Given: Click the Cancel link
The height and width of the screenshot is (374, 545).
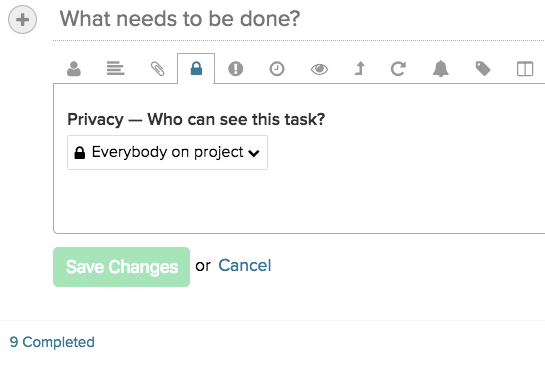Looking at the screenshot, I should coord(245,266).
